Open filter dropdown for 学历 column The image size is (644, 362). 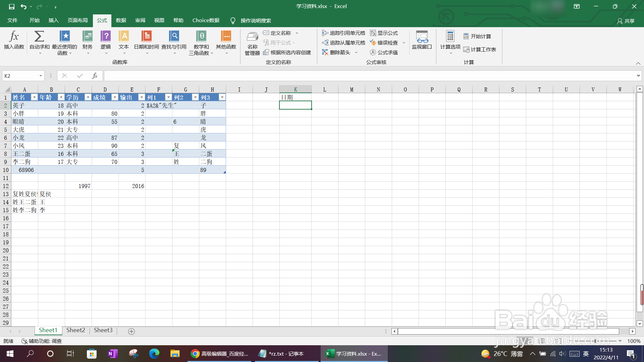[88, 97]
